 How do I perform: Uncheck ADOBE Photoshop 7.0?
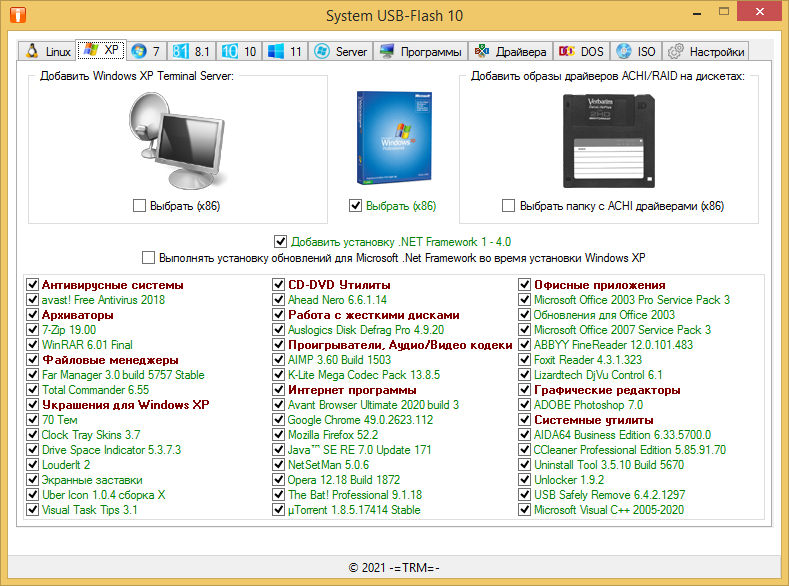point(526,405)
